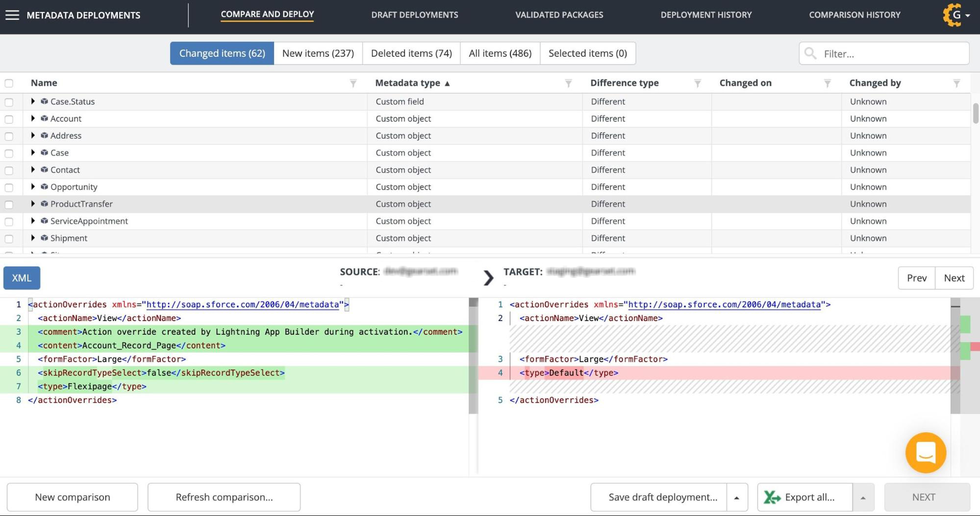980x516 pixels.
Task: Open the hamburger navigation menu
Action: pos(12,15)
